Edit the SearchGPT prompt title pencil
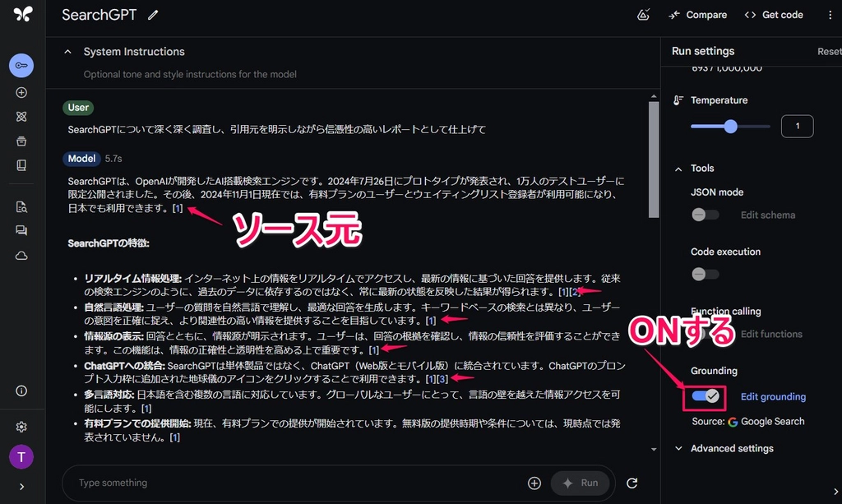This screenshot has height=504, width=842. point(153,15)
